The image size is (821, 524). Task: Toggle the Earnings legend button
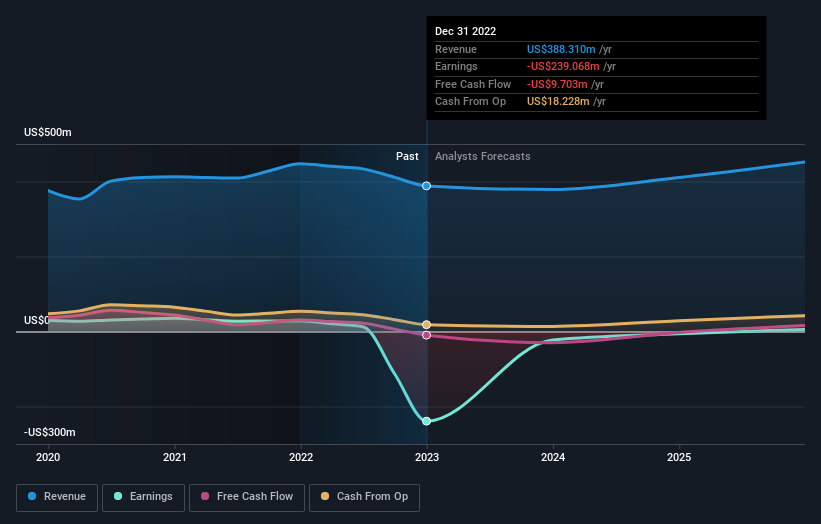[x=143, y=497]
